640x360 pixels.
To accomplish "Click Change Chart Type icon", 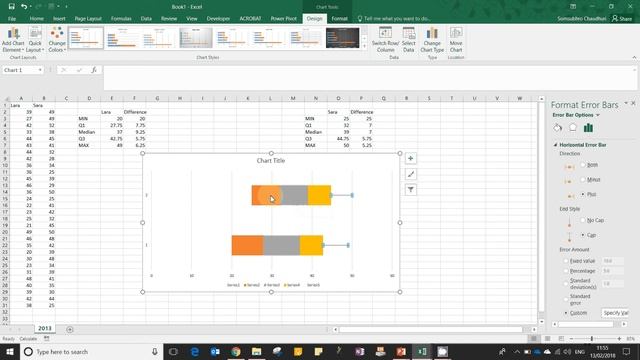I will [432, 40].
